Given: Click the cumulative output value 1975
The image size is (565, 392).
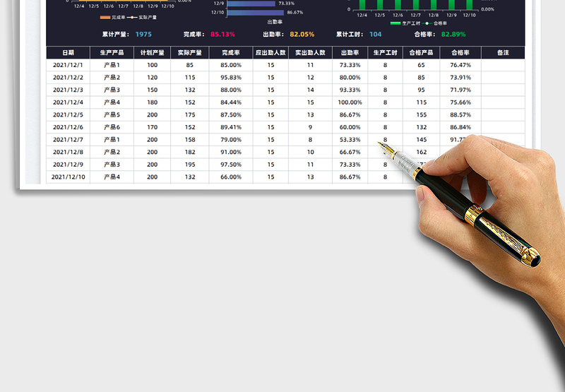Looking at the screenshot, I should pyautogui.click(x=143, y=34).
